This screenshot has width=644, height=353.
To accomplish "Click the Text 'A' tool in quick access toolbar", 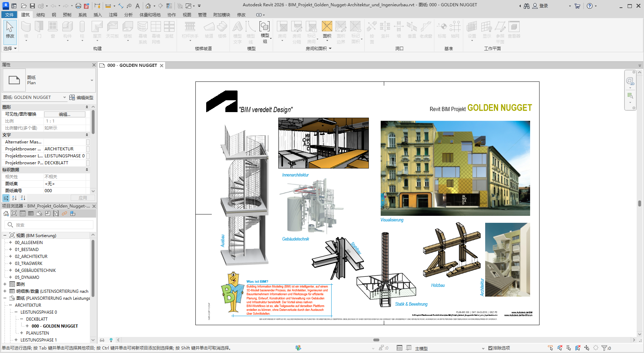I will [x=138, y=6].
